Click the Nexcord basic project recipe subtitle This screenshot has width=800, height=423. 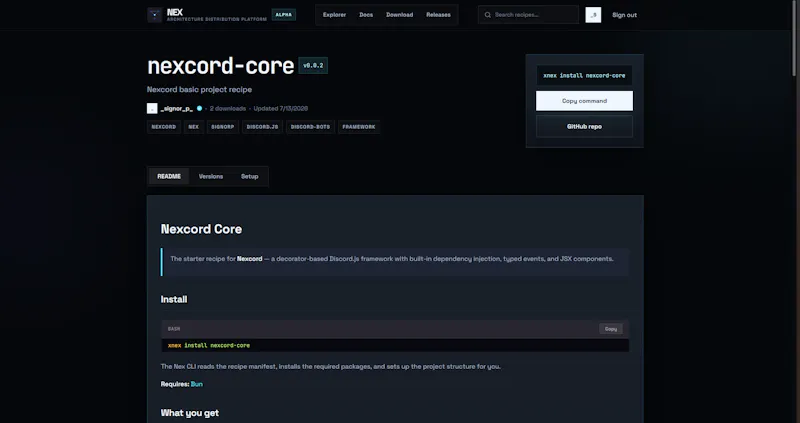click(x=199, y=90)
